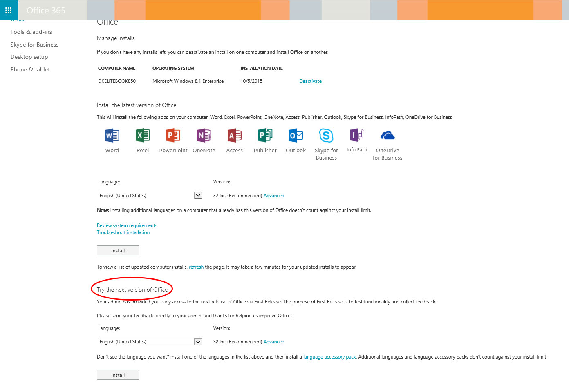Open Troubleshoot installation link

[x=123, y=232]
